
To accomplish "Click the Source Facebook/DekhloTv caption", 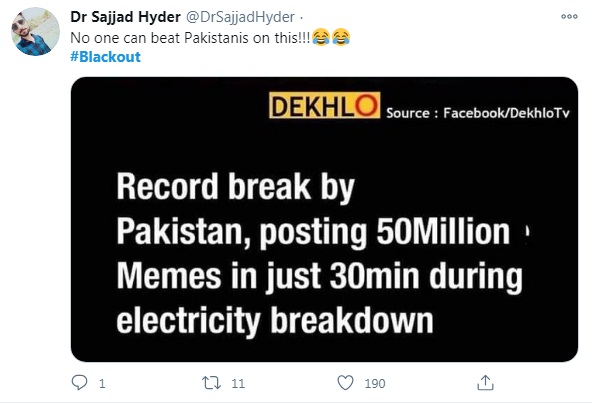I will coord(478,113).
